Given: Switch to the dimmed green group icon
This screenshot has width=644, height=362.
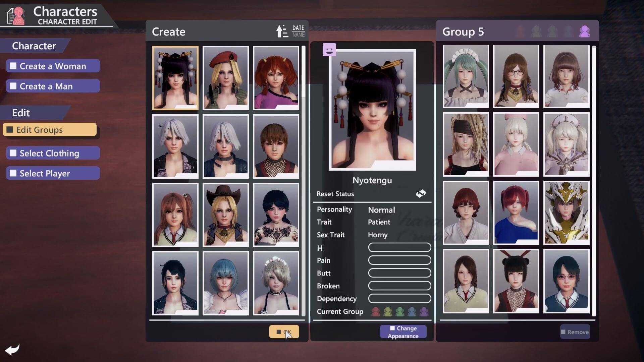Looking at the screenshot, I should (552, 32).
